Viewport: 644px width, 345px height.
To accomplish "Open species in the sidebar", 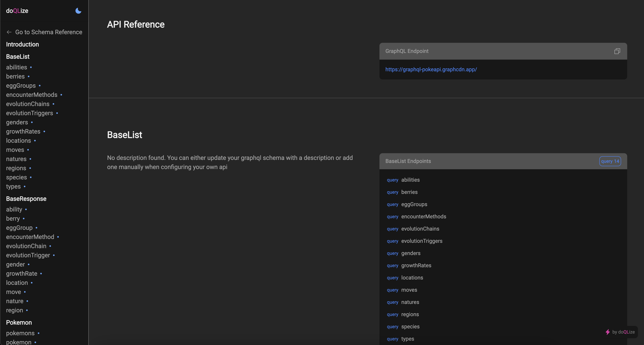I will (x=16, y=177).
